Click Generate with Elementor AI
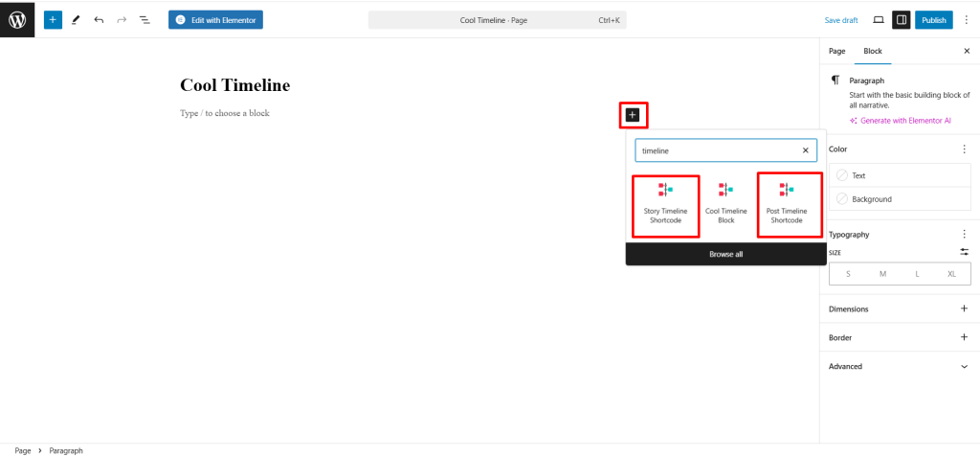 900,120
